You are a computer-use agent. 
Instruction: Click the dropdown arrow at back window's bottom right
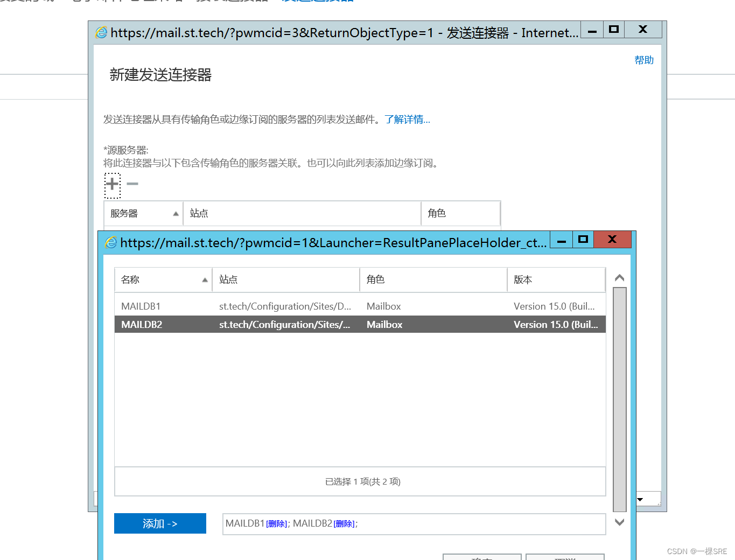pyautogui.click(x=640, y=499)
